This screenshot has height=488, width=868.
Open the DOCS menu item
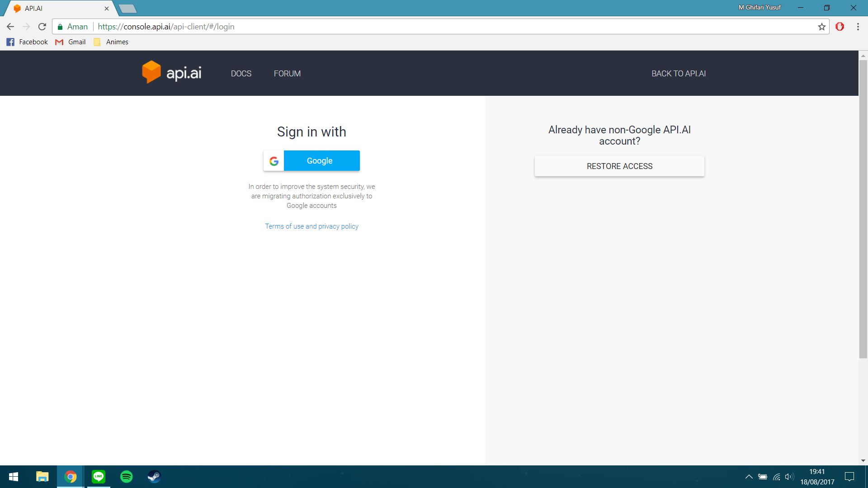pos(241,74)
